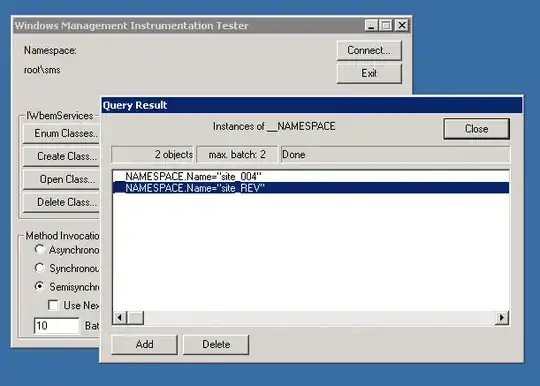Click the 'Done' status field

coord(395,155)
